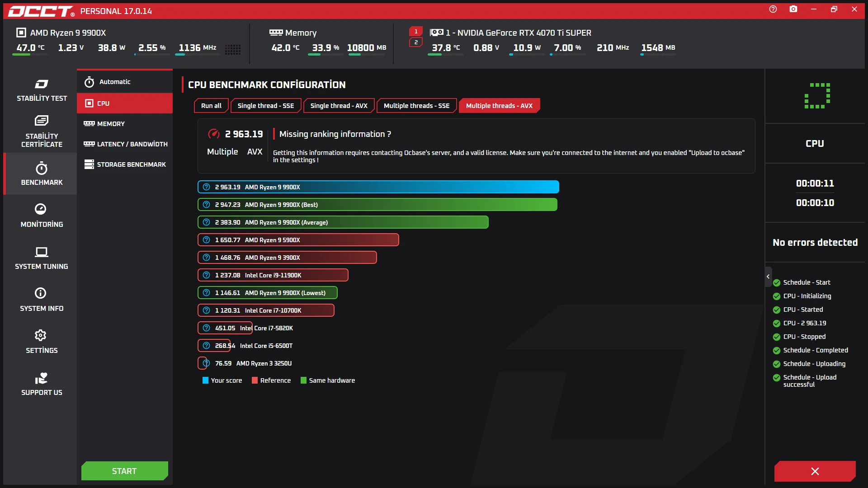868x488 pixels.
Task: Switch to the Multiple threads - SSE tab
Action: click(417, 106)
